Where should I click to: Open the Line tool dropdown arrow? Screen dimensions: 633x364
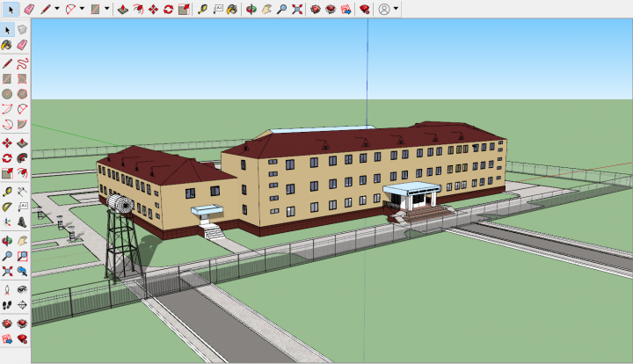(57, 9)
